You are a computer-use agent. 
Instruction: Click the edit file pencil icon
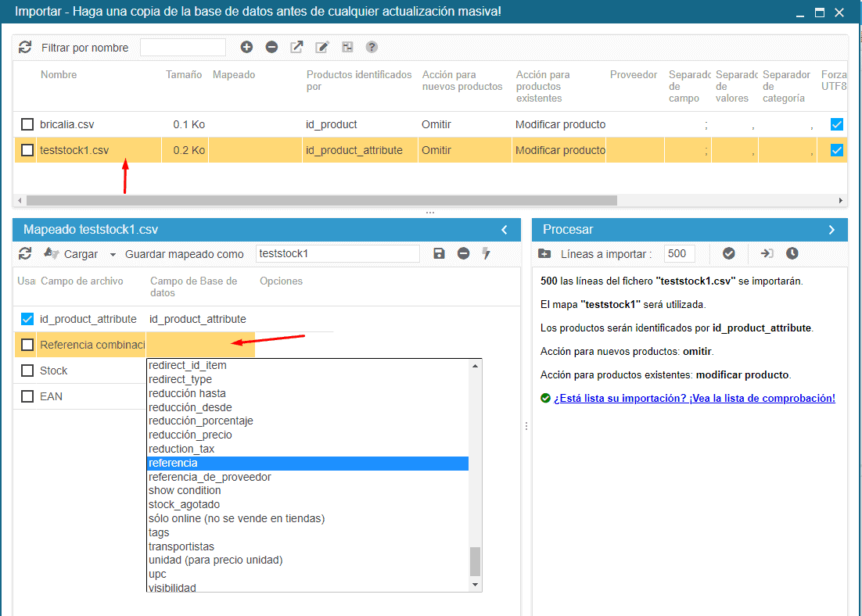[321, 48]
